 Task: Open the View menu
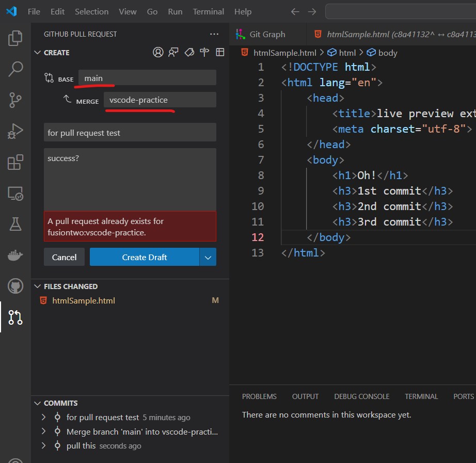(128, 11)
